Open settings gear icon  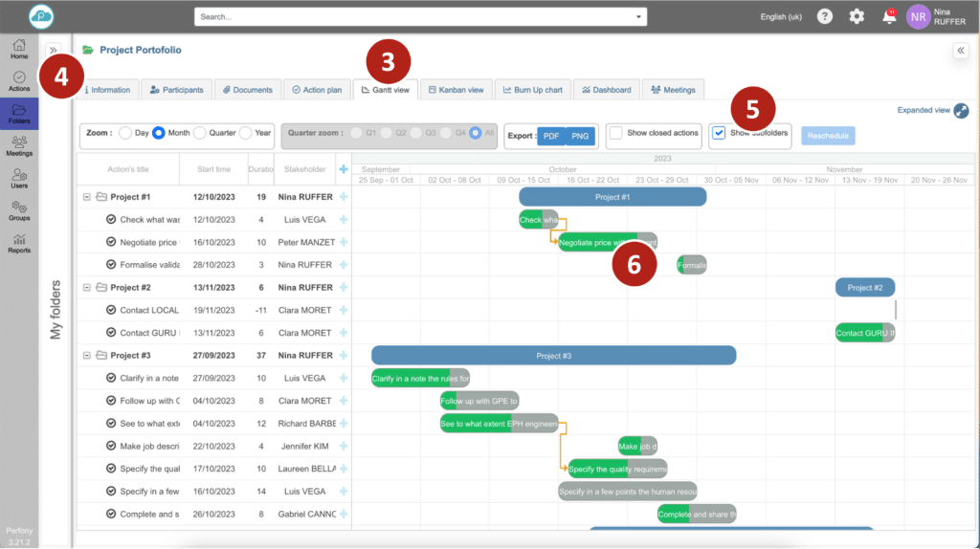[857, 16]
